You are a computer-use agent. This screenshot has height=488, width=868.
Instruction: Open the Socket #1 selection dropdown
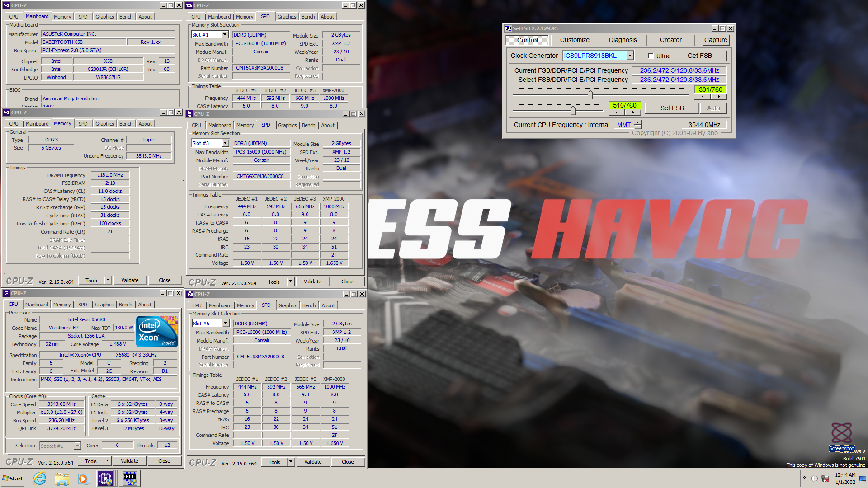[x=77, y=446]
